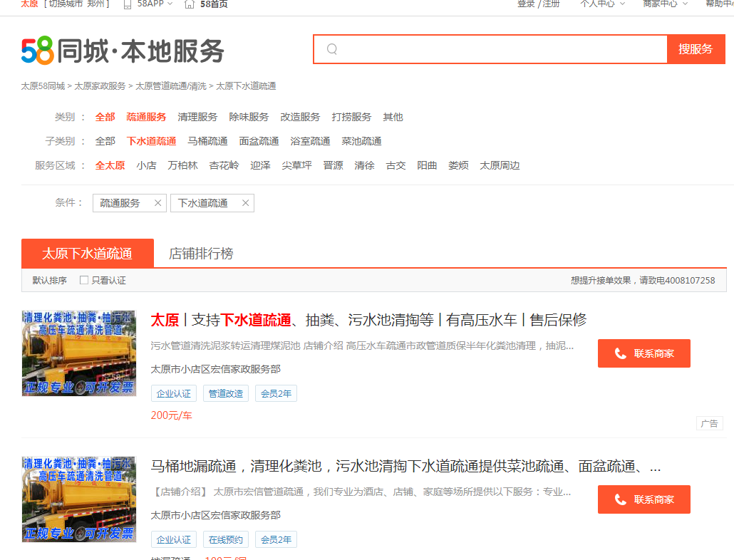Click 联系商家 for the second listing
Viewport: 734px width, 560px height.
tap(643, 499)
